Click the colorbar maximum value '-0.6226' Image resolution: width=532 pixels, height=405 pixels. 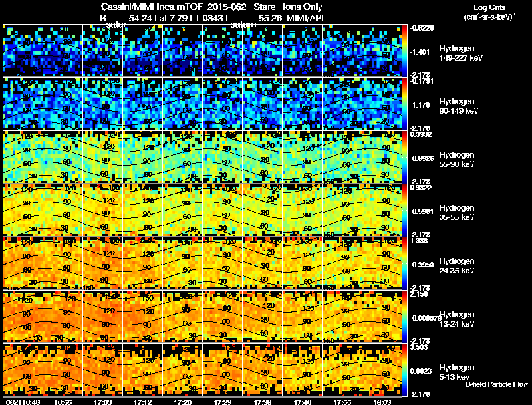(422, 28)
